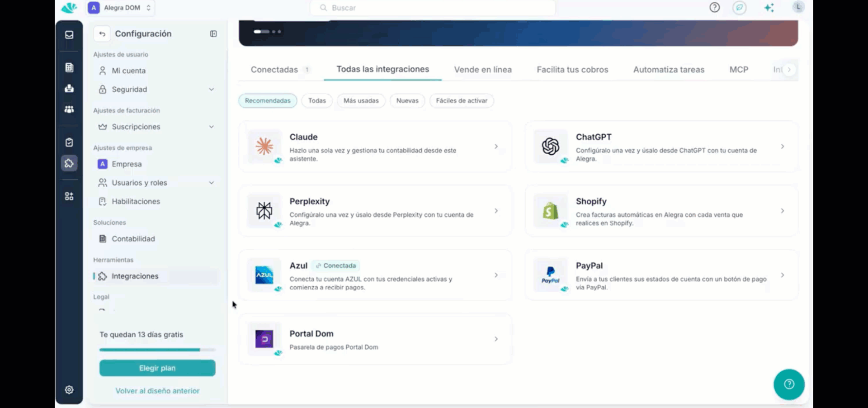This screenshot has width=868, height=408.
Task: Open ChatGPT integration via its chevron
Action: [783, 147]
